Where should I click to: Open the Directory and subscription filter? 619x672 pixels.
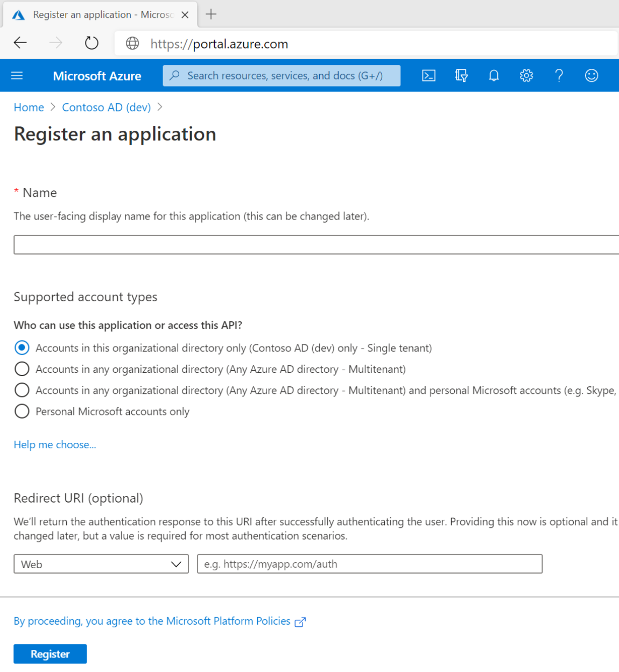pos(461,76)
